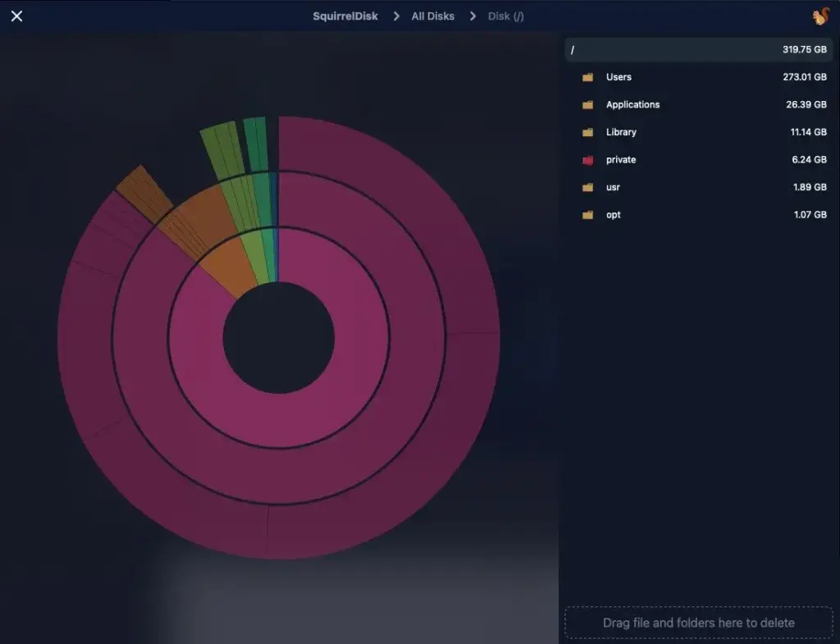Viewport: 840px width, 644px height.
Task: Select the inner orange Applications ring segment
Action: [231, 268]
